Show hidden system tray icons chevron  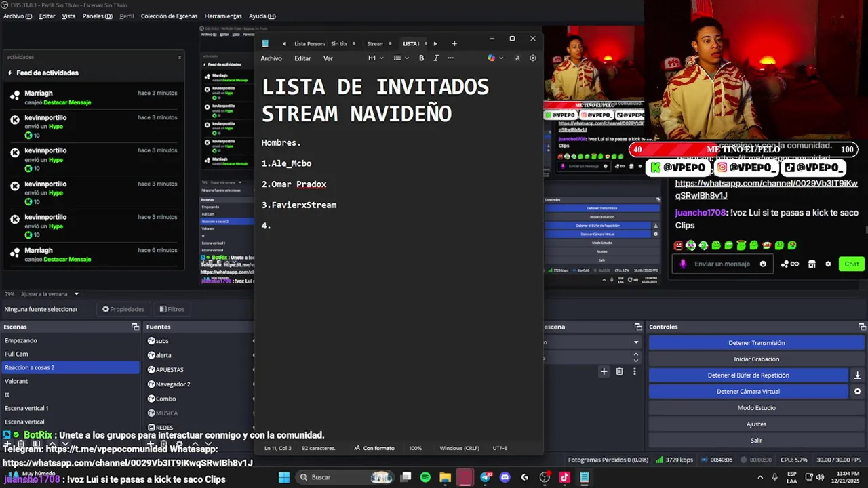click(x=759, y=477)
